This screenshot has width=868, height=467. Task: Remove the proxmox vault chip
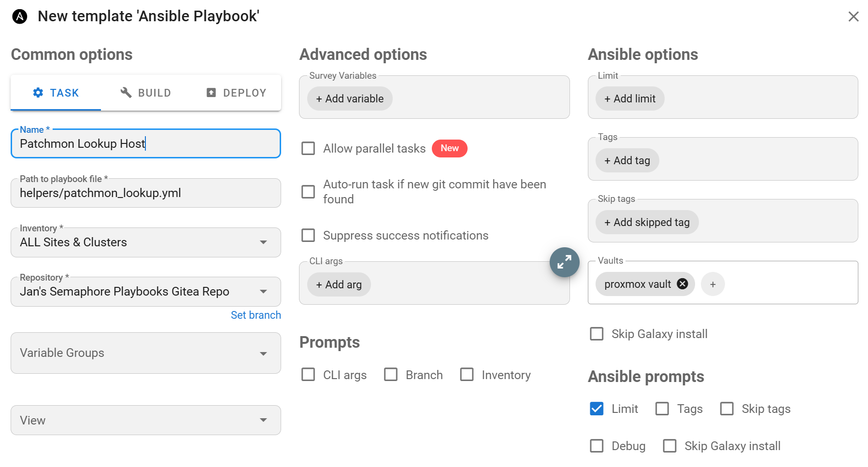click(682, 284)
